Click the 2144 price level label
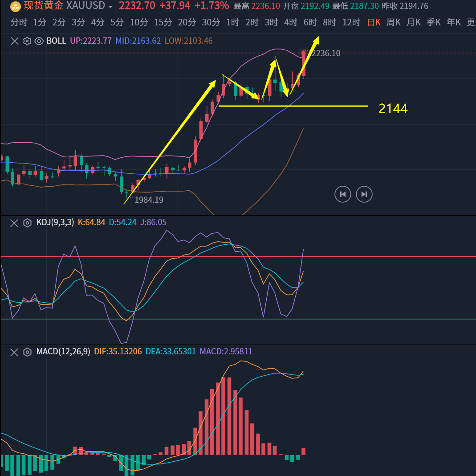The image size is (476, 476). click(x=393, y=108)
